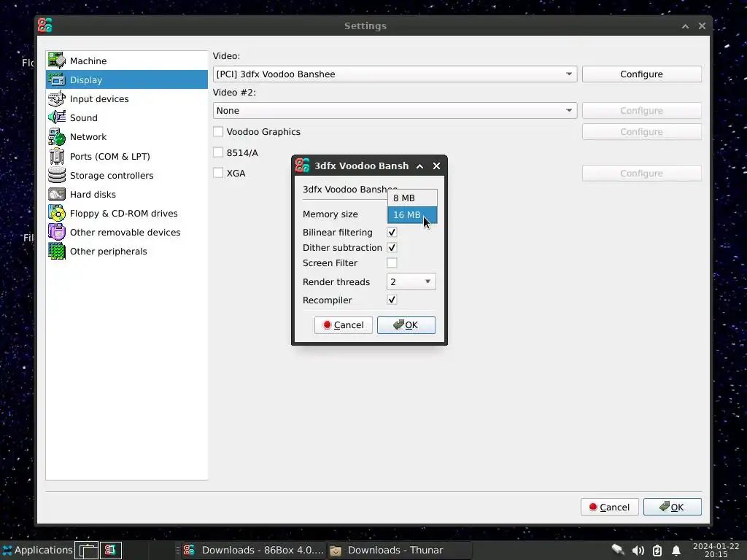Select the Display monitor icon in sidebar
747x560 pixels.
coord(57,79)
